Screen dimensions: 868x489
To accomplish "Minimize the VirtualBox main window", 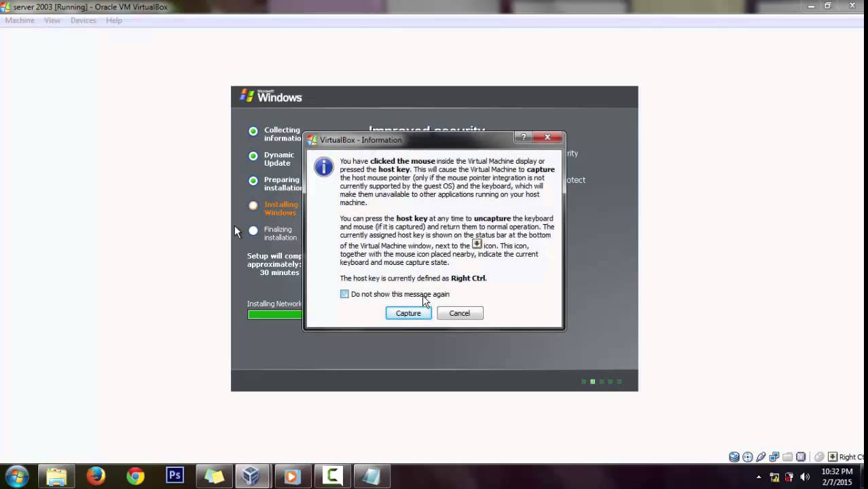I will tap(812, 5).
